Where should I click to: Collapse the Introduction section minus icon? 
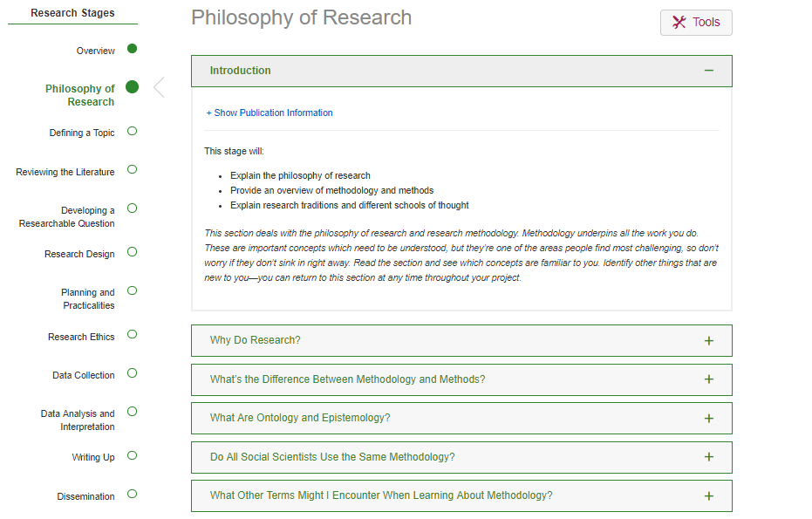(708, 71)
